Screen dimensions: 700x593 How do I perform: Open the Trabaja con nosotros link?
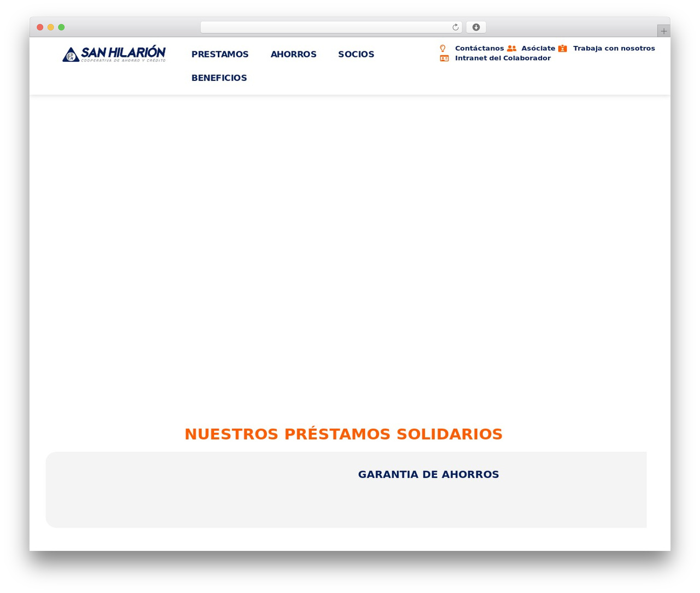pos(614,48)
